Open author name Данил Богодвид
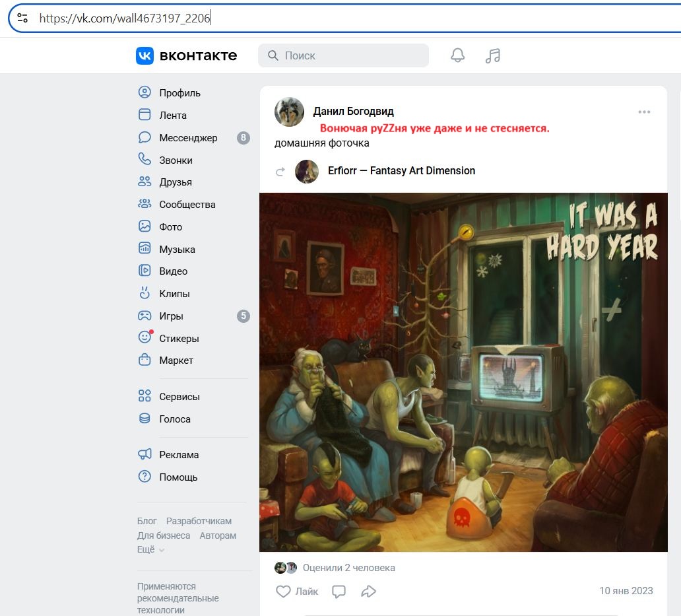 (353, 112)
